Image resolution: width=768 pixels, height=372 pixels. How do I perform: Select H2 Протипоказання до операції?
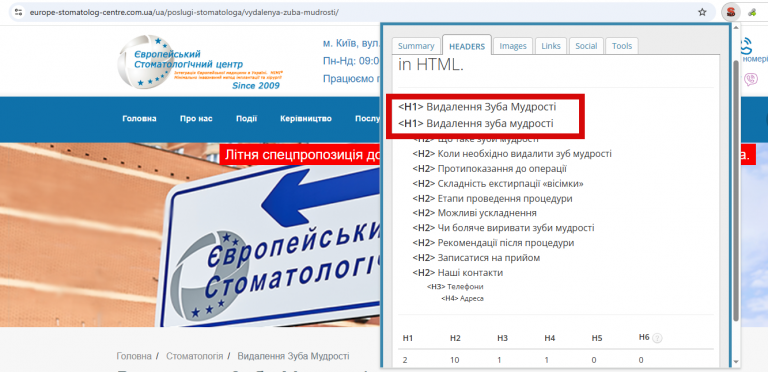[x=490, y=169]
